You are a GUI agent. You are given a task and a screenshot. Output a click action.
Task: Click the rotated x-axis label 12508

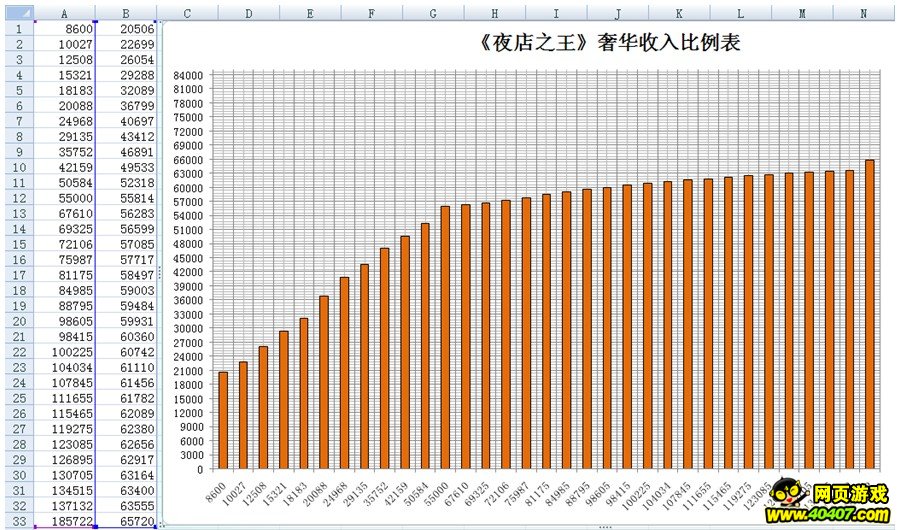pos(255,493)
